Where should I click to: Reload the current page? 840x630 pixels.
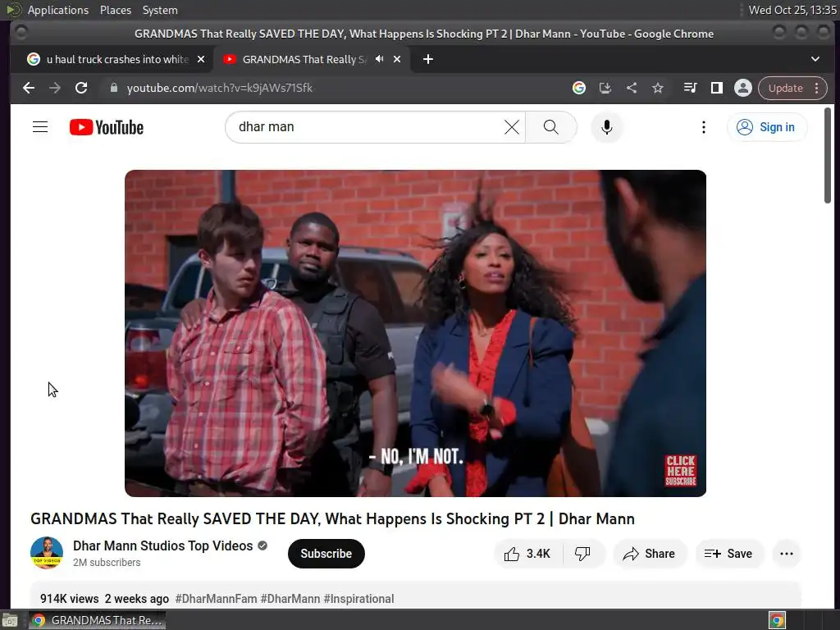click(81, 88)
